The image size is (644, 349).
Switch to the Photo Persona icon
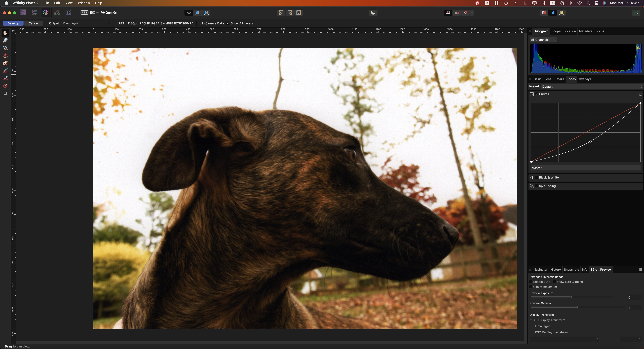coord(23,12)
